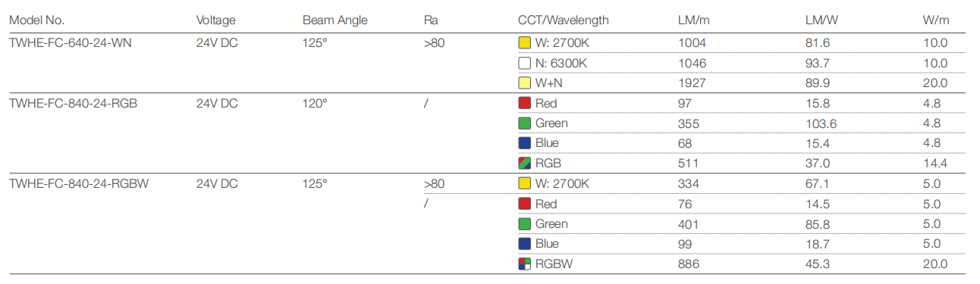Click the Beam Angle column header
980x284 pixels.
click(334, 20)
